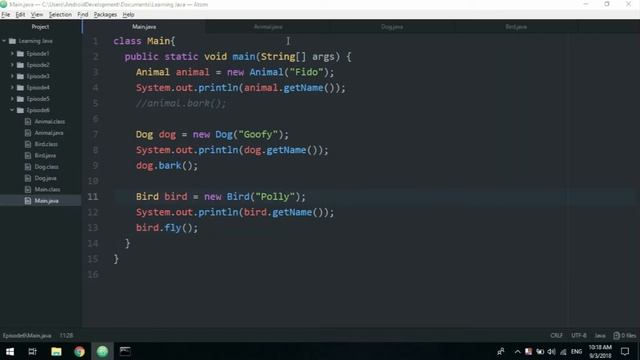Click the Episode4 folder icon

pos(20,87)
